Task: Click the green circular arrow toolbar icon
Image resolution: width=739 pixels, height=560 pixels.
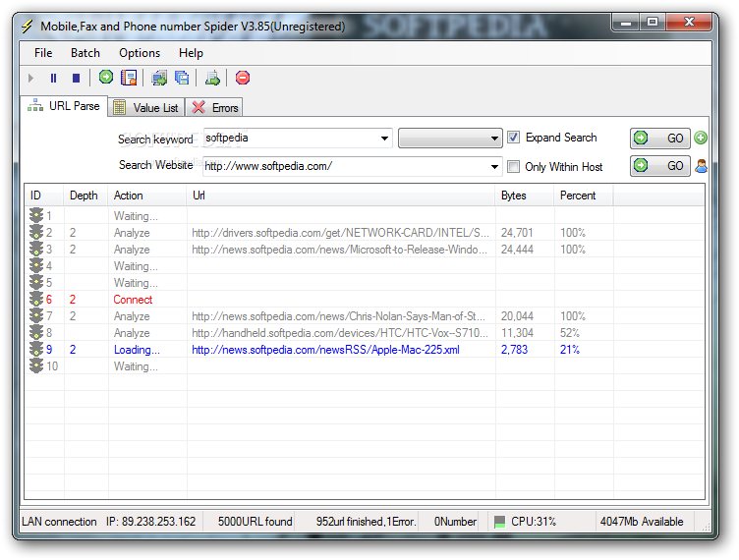Action: (x=106, y=78)
